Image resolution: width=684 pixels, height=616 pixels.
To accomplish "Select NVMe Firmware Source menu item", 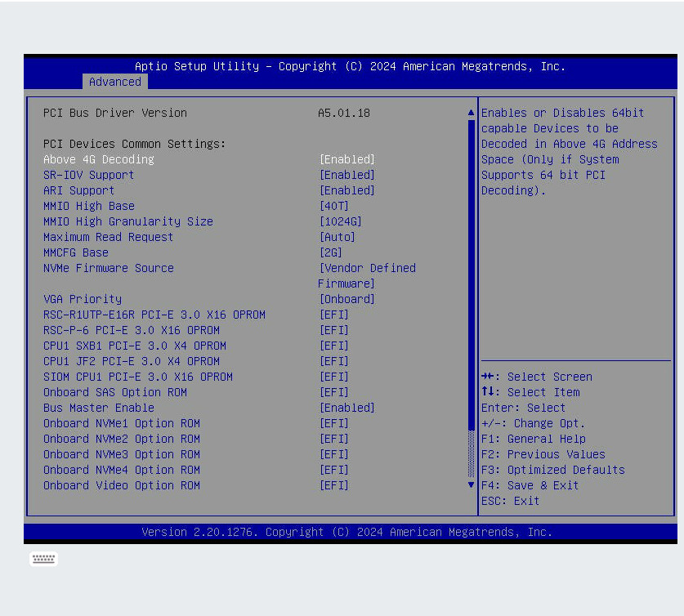I will click(x=109, y=268).
